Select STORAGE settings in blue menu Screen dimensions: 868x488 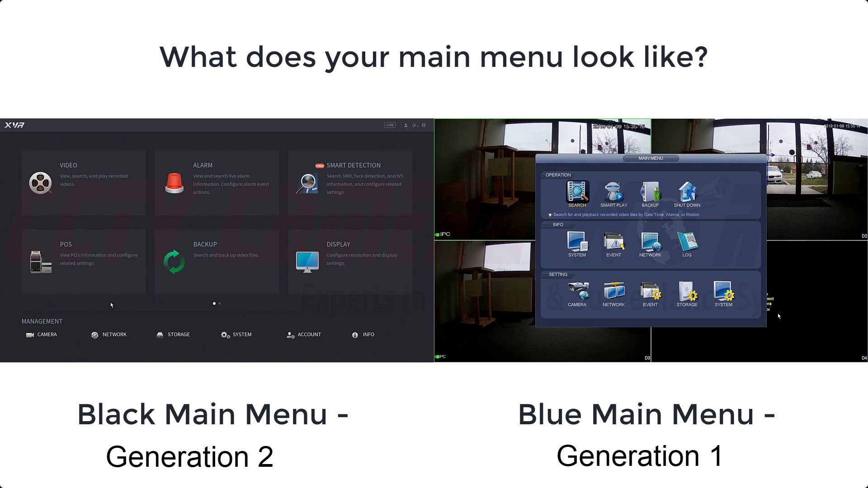pyautogui.click(x=687, y=292)
